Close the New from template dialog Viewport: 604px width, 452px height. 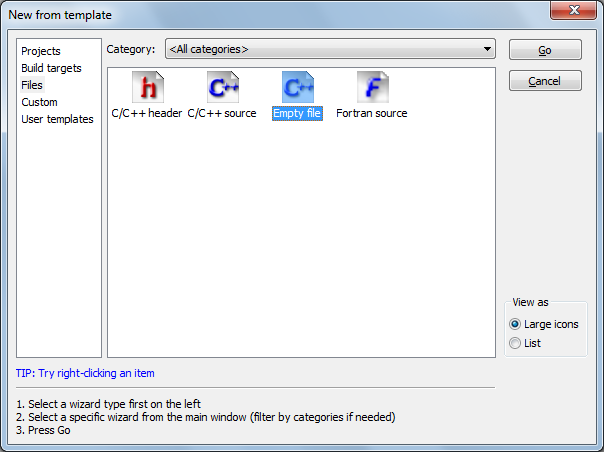(574, 10)
